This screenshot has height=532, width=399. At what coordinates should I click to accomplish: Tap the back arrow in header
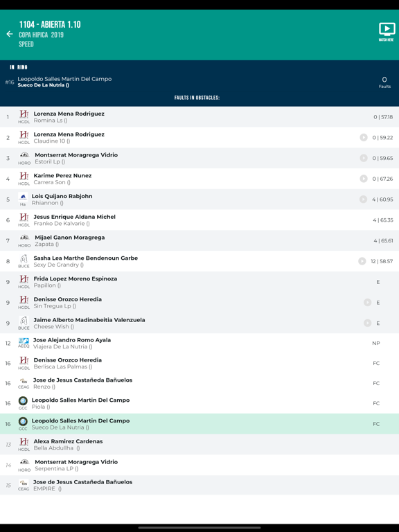[10, 34]
